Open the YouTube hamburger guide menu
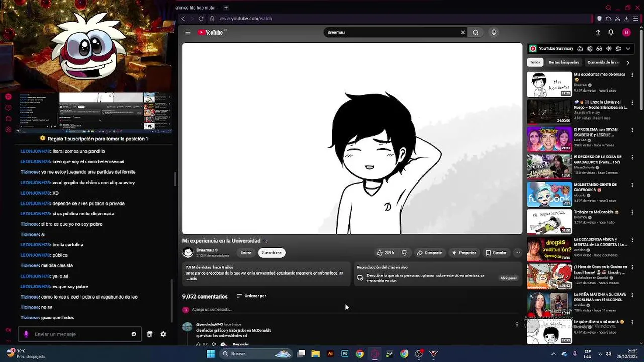 pos(188,32)
